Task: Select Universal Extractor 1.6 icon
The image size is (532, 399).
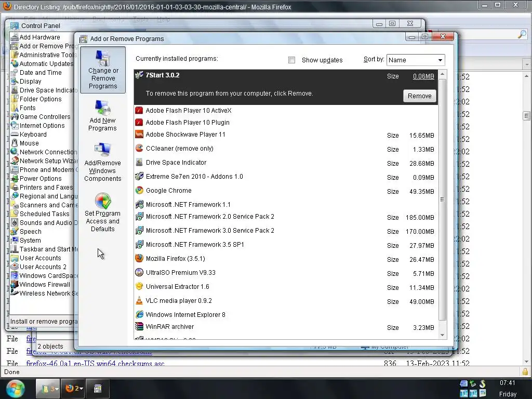Action: (x=139, y=286)
